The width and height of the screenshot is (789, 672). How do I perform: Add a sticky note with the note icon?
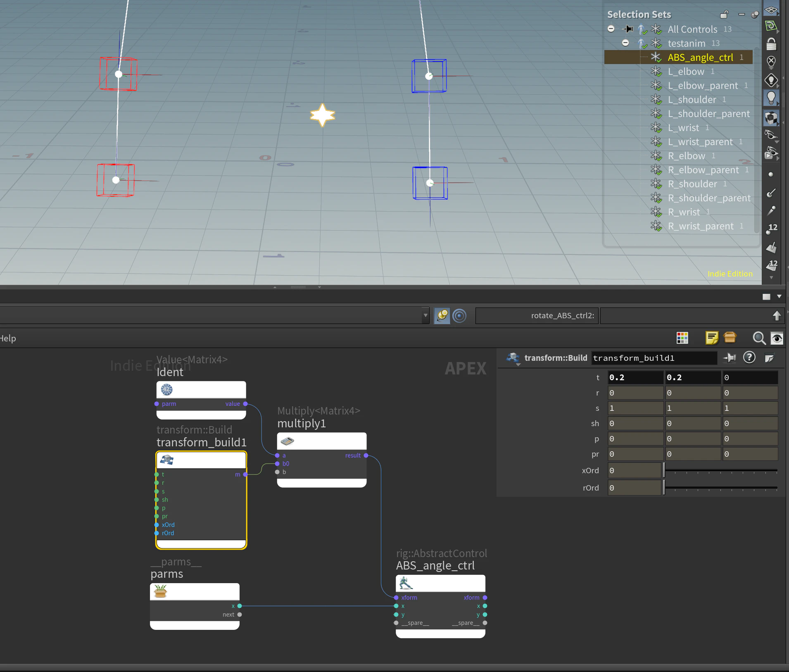[x=712, y=338]
